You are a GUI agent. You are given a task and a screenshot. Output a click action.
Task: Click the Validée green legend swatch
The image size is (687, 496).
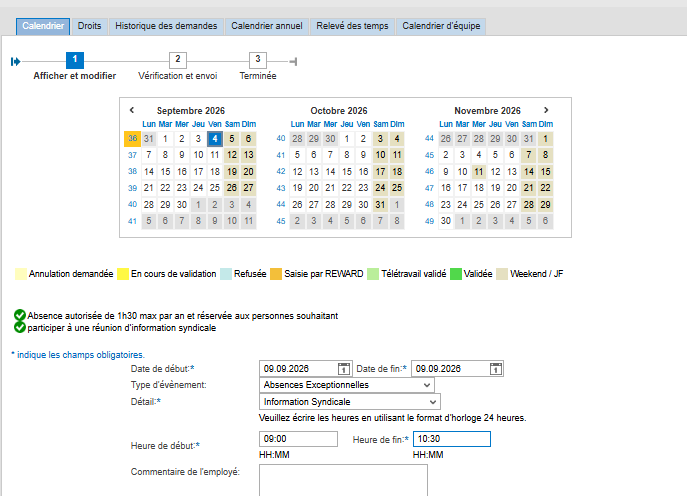pyautogui.click(x=456, y=274)
